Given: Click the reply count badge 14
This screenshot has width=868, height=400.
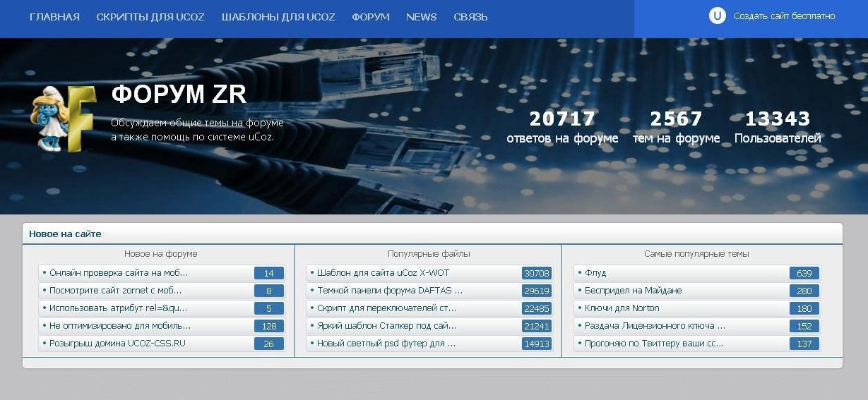Looking at the screenshot, I should pos(269,274).
